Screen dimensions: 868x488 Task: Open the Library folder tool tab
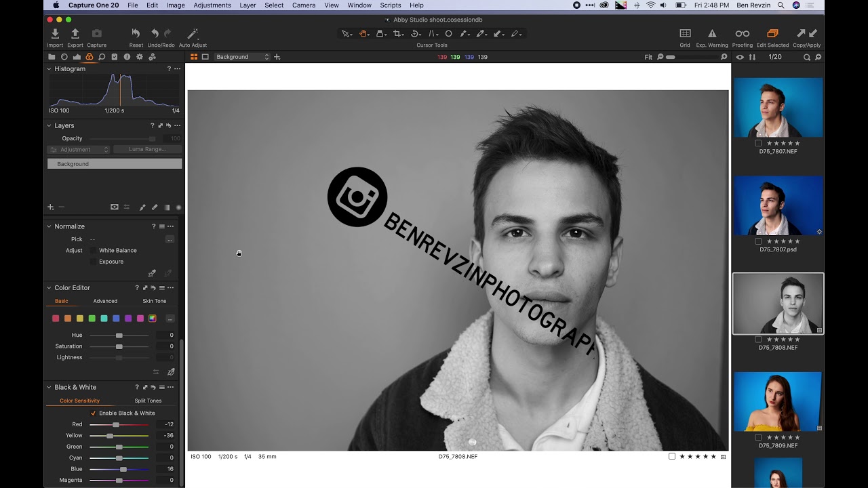click(x=52, y=57)
